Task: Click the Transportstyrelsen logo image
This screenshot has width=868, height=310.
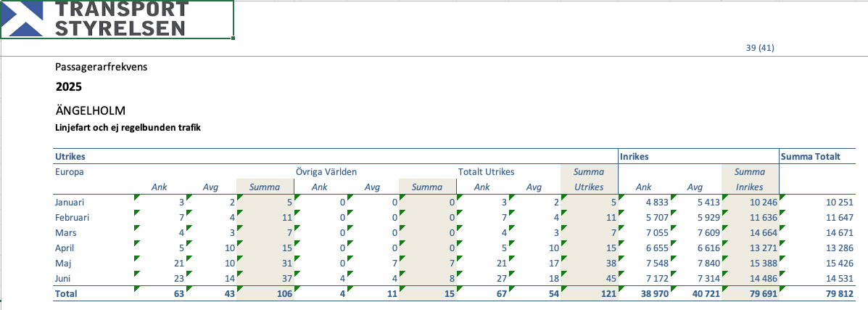Action: [x=116, y=19]
